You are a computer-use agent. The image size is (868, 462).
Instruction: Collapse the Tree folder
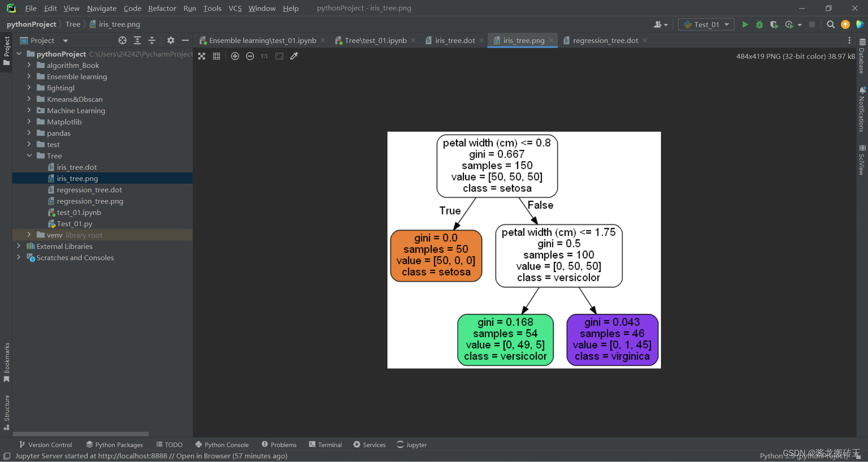(29, 156)
